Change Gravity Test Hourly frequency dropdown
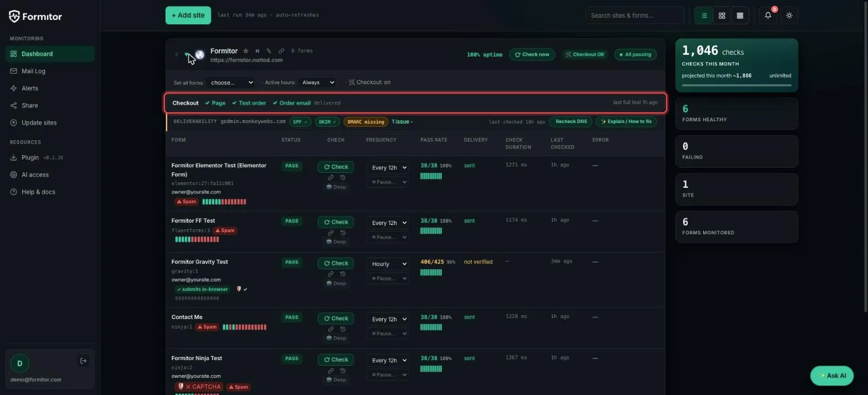868x395 pixels. coord(387,264)
